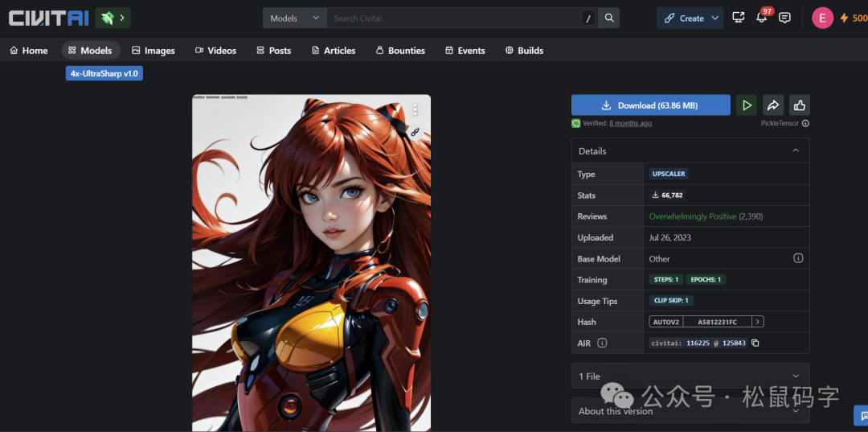Switch to the Images tab
The image size is (868, 432).
pos(154,51)
